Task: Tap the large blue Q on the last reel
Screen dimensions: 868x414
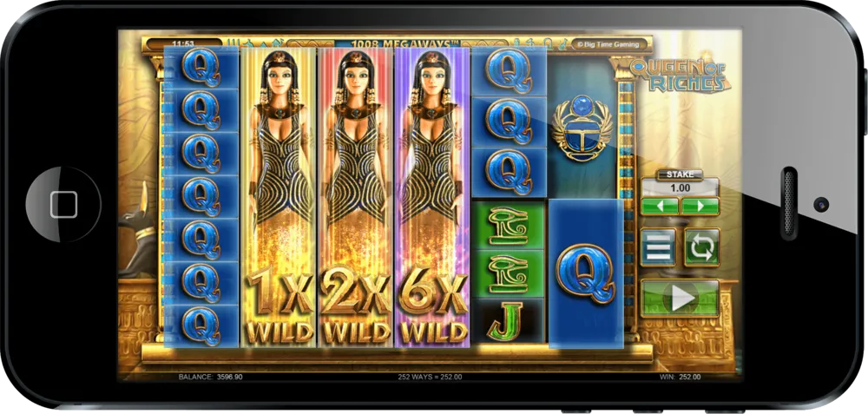Action: (586, 273)
